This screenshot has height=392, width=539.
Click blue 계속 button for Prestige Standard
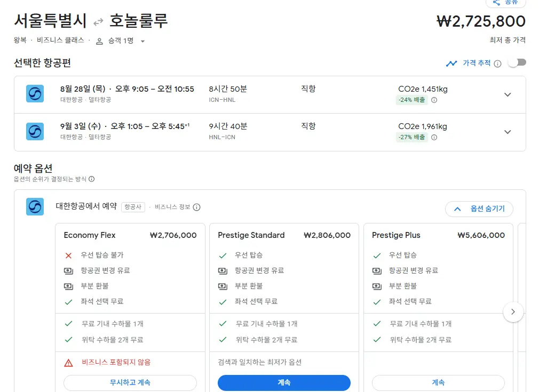[x=284, y=382]
